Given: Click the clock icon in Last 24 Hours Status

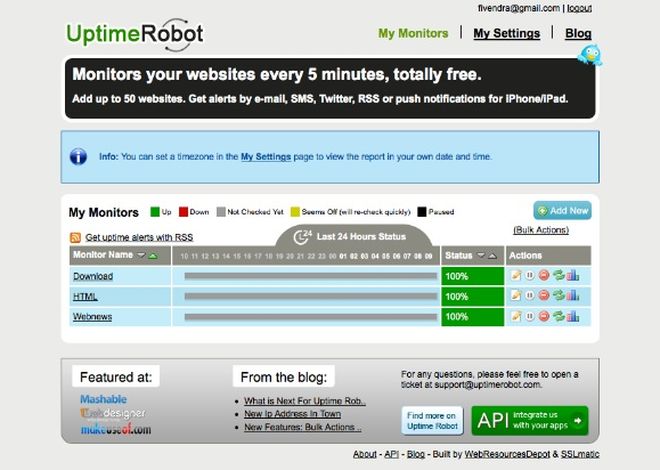Looking at the screenshot, I should [x=301, y=237].
